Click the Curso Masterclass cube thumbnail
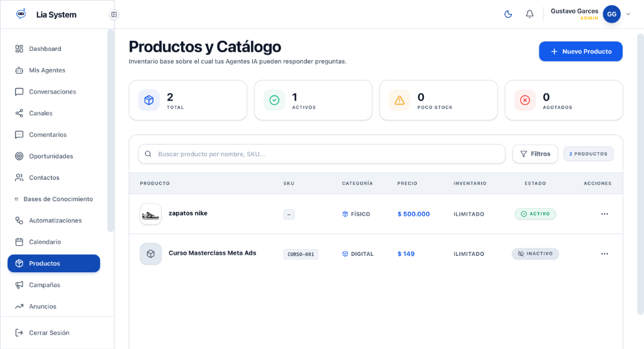This screenshot has width=644, height=349. (150, 254)
